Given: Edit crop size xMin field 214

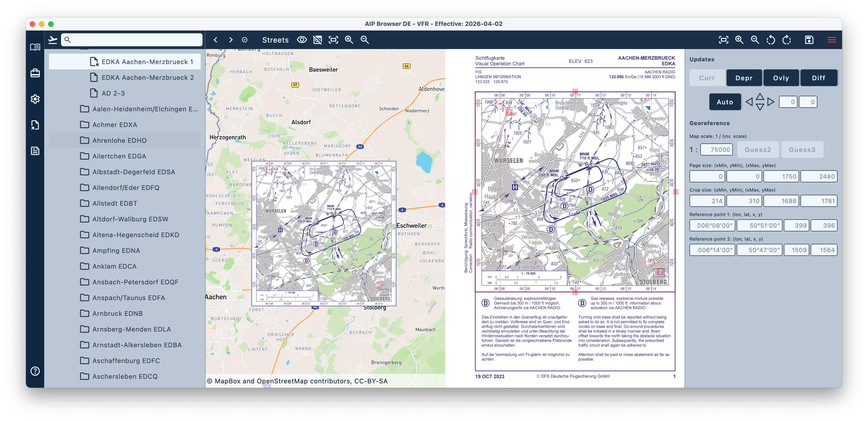Looking at the screenshot, I should click(x=707, y=201).
